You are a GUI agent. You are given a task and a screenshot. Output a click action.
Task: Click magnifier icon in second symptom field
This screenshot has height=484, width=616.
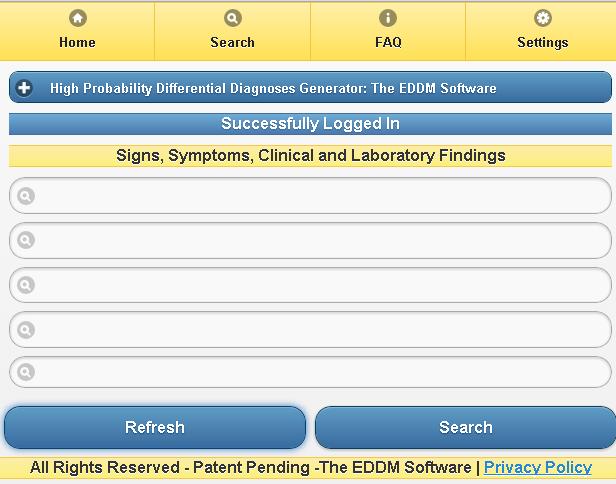(26, 240)
